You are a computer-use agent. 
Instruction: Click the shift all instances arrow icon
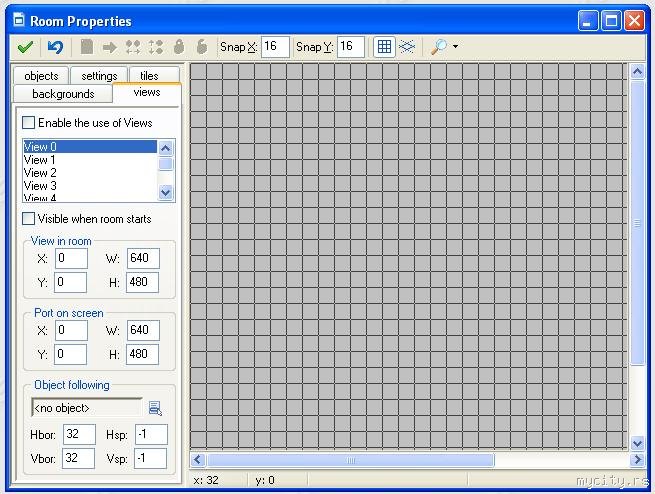[x=110, y=47]
